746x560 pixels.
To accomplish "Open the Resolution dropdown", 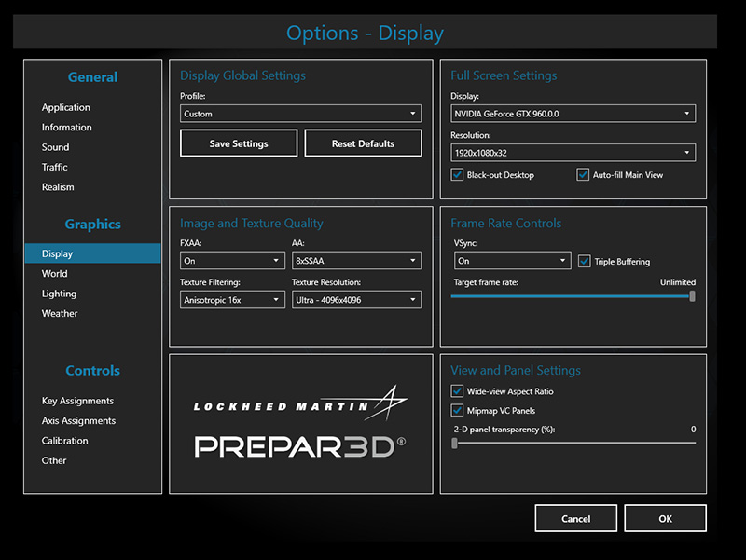I will 573,153.
